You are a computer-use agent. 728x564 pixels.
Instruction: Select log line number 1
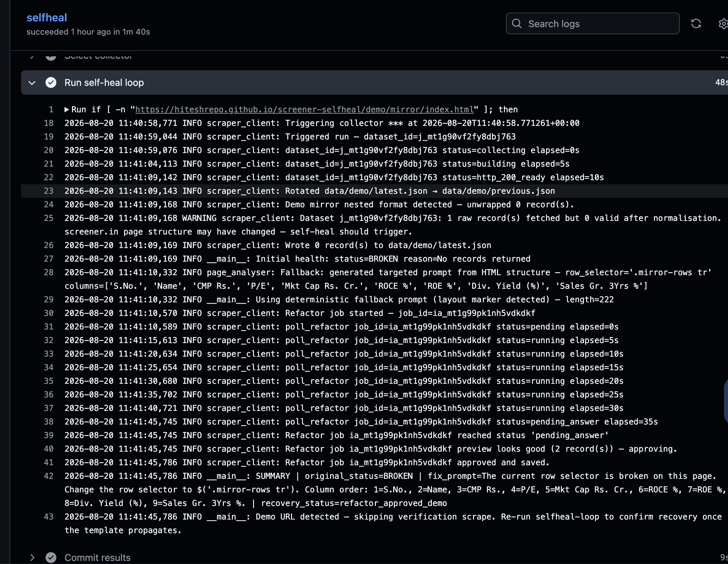pos(51,110)
